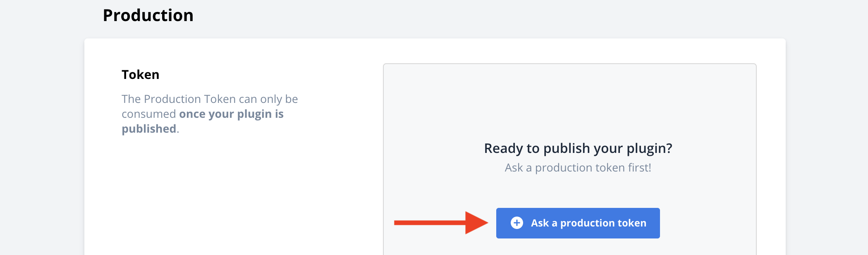
Task: Select the Production page heading
Action: 148,16
